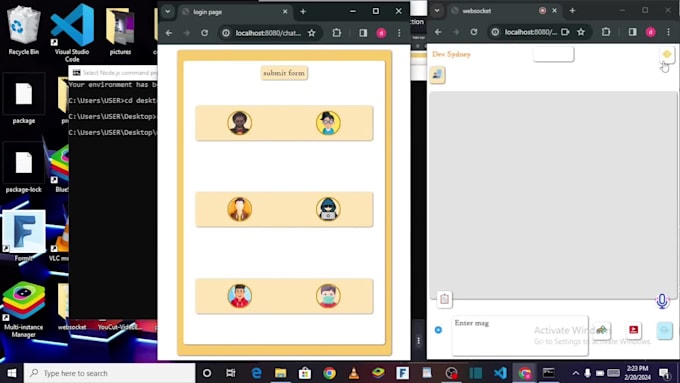The image size is (680, 383).
Task: Go back in websocket window
Action: [x=438, y=32]
